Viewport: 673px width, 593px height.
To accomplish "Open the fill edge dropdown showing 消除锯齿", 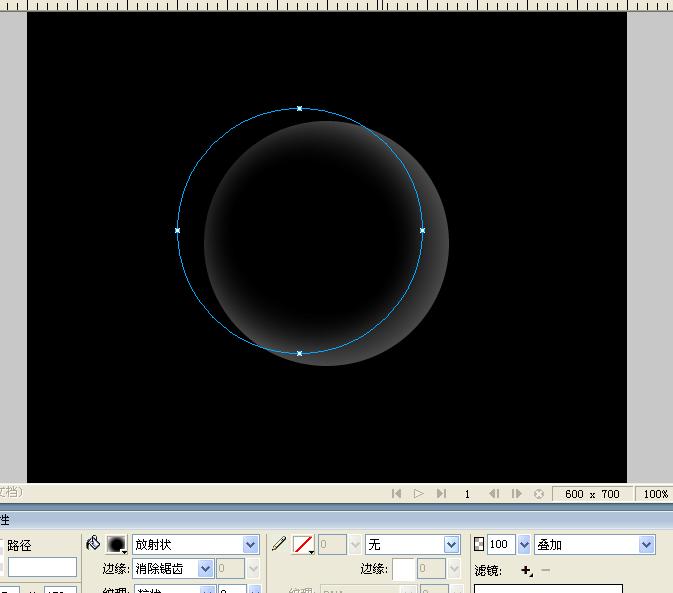I will point(173,569).
